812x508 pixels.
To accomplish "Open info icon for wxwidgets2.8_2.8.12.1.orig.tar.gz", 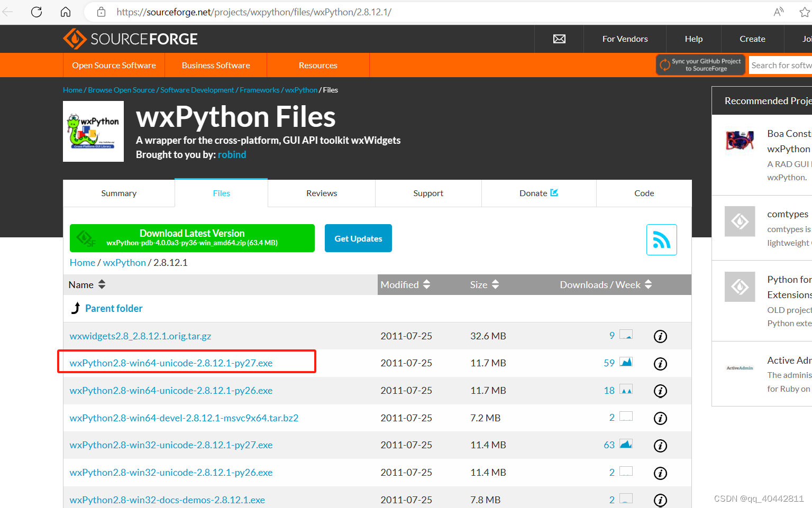I will [660, 336].
